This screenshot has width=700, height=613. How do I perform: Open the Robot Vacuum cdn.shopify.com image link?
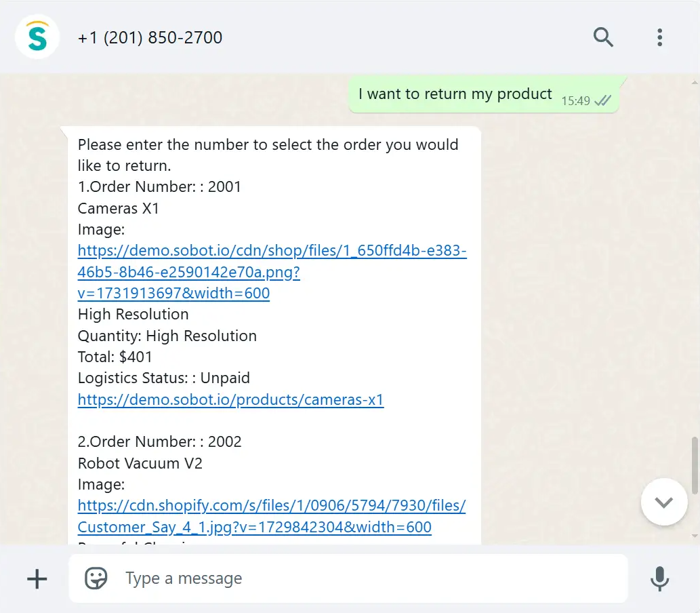pos(272,516)
